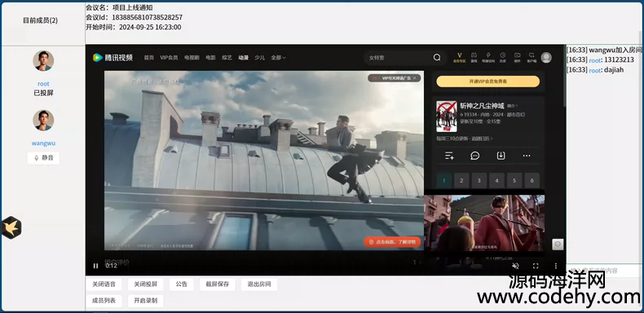The width and height of the screenshot is (644, 313).
Task: Open the VIP member zone icon
Action: [x=460, y=57]
